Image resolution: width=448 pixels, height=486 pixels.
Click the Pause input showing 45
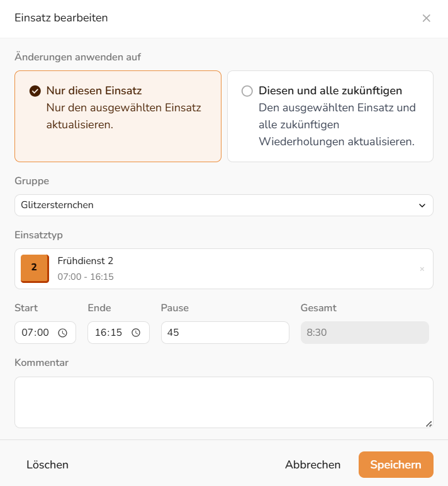pos(225,333)
